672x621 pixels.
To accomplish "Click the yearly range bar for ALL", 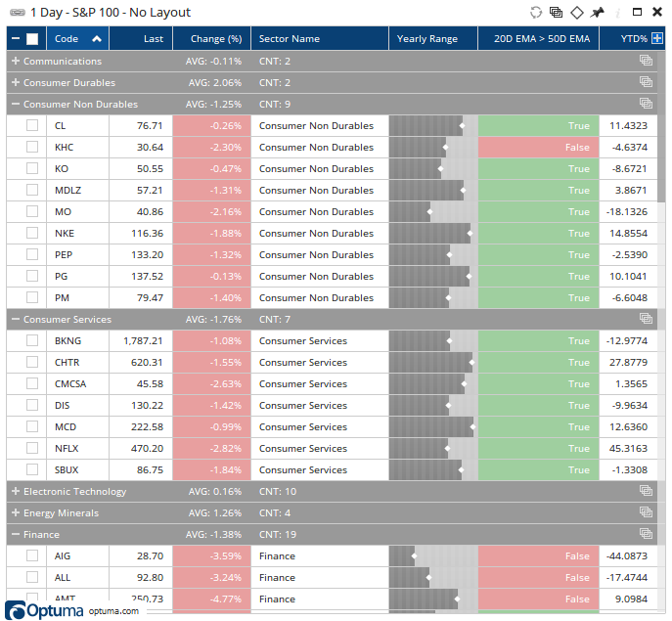I will [x=433, y=577].
